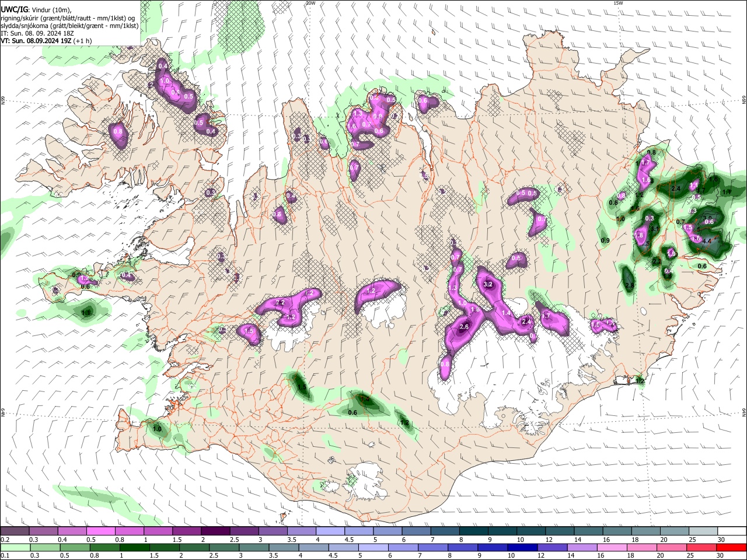Screen dimensions: 747x560
Task: Click the '20W' longitude label at top
Action: click(310, 3)
